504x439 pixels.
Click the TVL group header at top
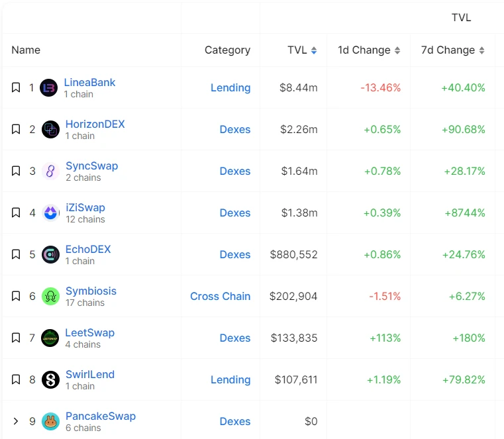coord(461,17)
